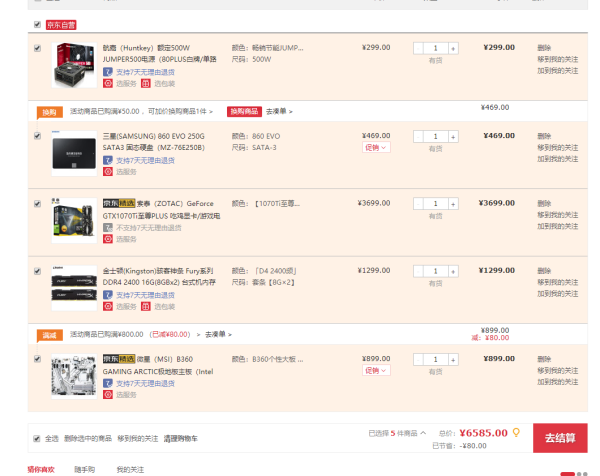Click the lightbulb icon beside total price
600x476 pixels.
516,433
